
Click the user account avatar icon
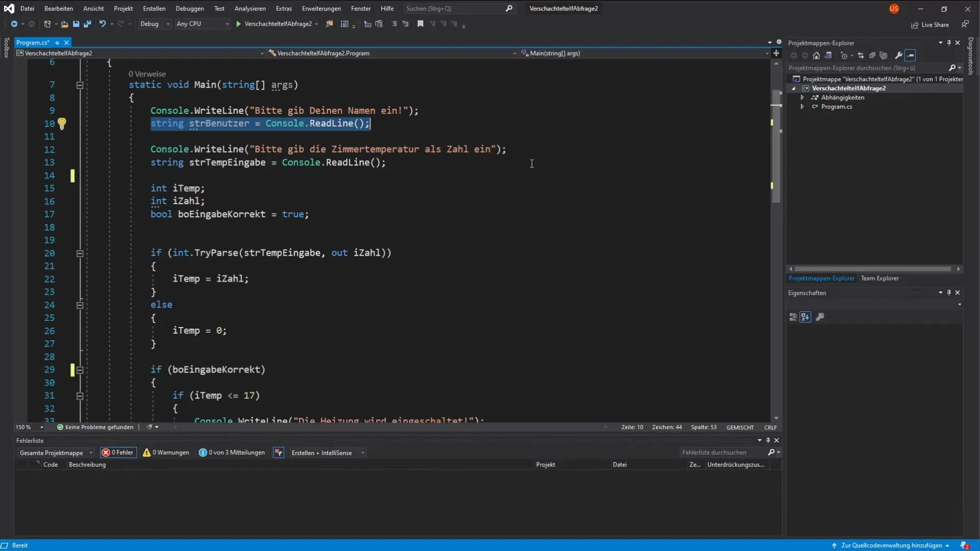[894, 9]
